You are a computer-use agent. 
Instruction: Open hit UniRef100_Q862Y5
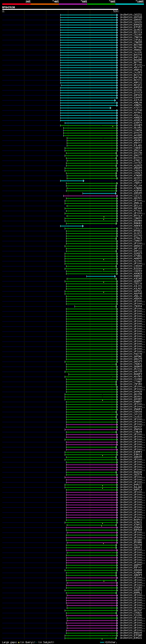[x=131, y=359]
